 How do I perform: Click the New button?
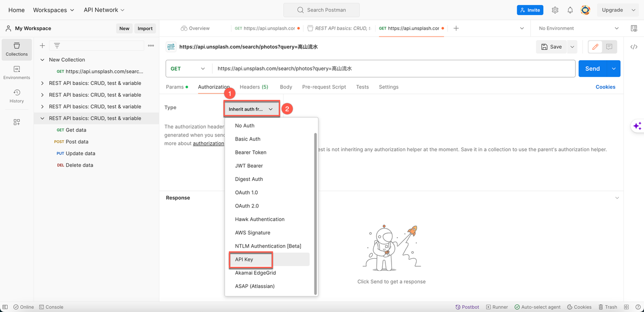tap(124, 29)
